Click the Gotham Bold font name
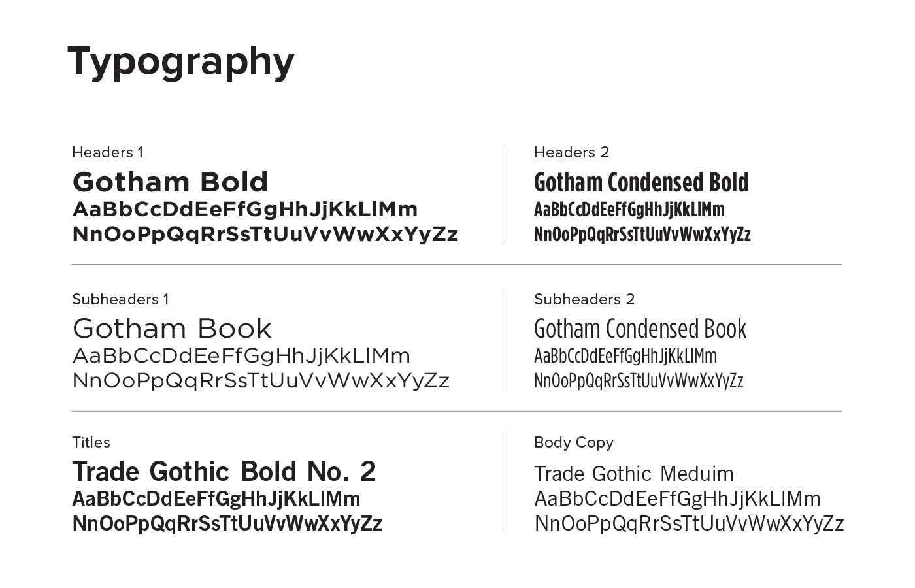This screenshot has height=588, width=915. tap(171, 182)
